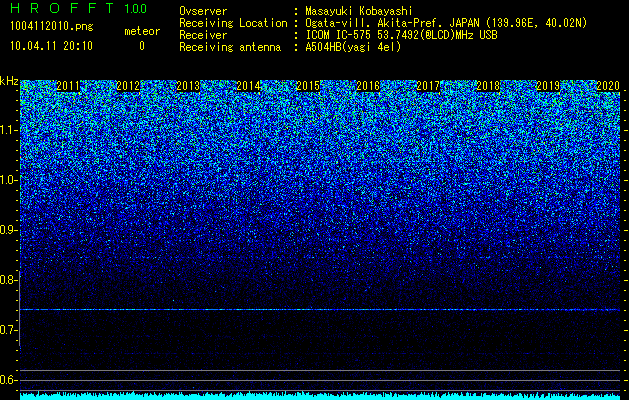The image size is (629, 400).
Task: Click the 2016 time marker
Action: (x=368, y=86)
